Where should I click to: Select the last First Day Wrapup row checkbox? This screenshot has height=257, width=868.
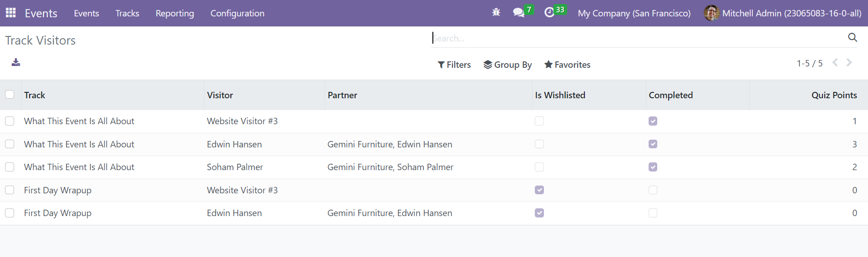point(10,213)
